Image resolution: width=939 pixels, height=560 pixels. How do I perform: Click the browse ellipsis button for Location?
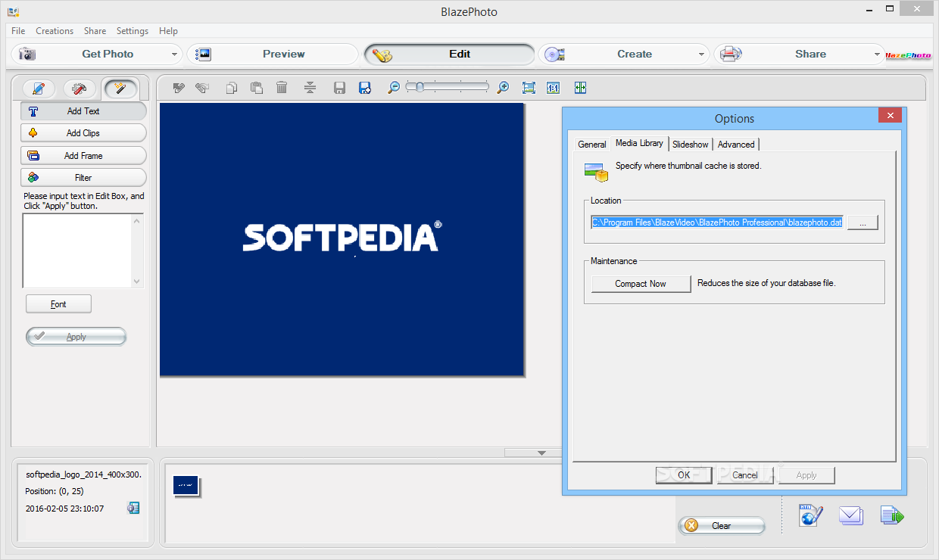863,222
